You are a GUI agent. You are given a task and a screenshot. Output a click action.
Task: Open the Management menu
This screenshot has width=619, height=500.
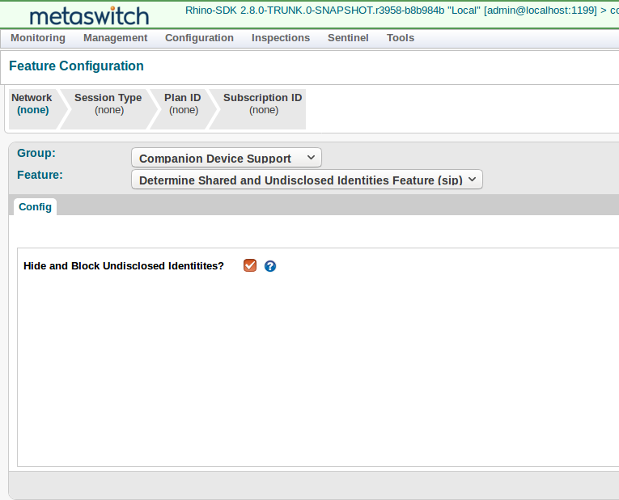pos(115,38)
